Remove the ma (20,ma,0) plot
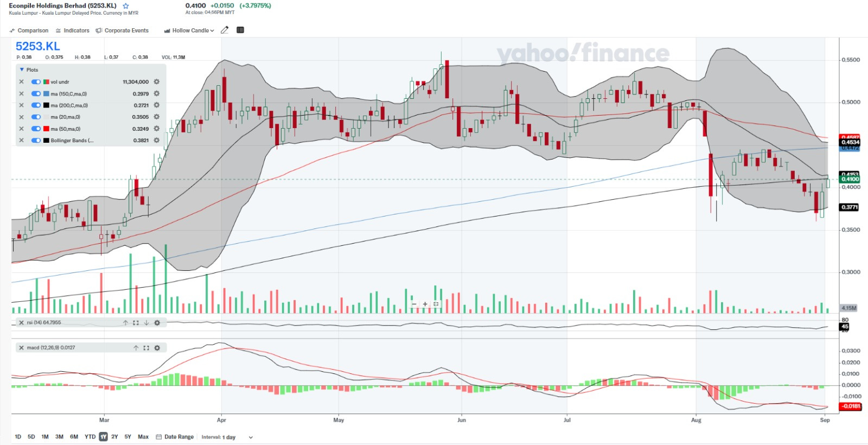The height and width of the screenshot is (445, 868). click(x=22, y=117)
